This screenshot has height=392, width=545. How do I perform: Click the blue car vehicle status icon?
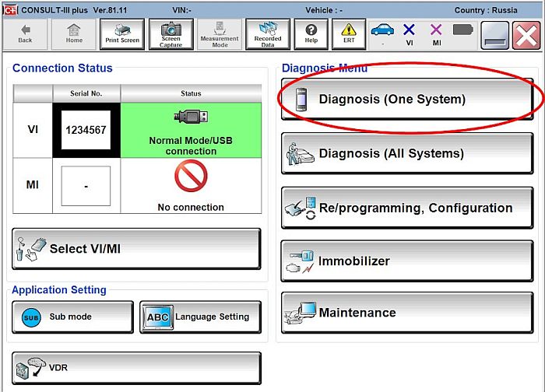[x=382, y=30]
